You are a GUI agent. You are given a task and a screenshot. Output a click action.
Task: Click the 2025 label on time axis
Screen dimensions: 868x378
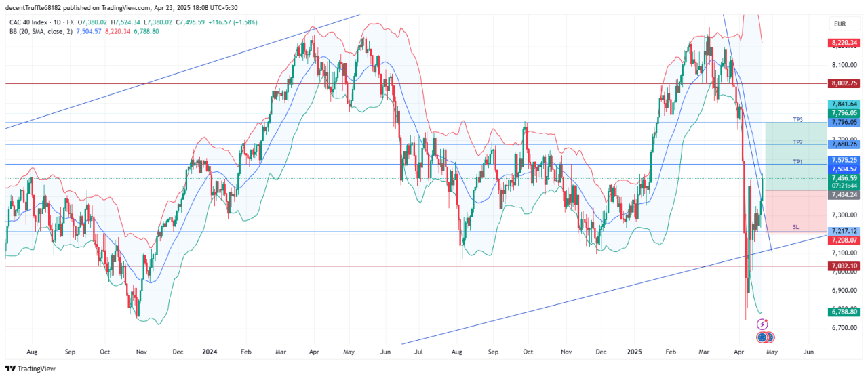pos(634,352)
